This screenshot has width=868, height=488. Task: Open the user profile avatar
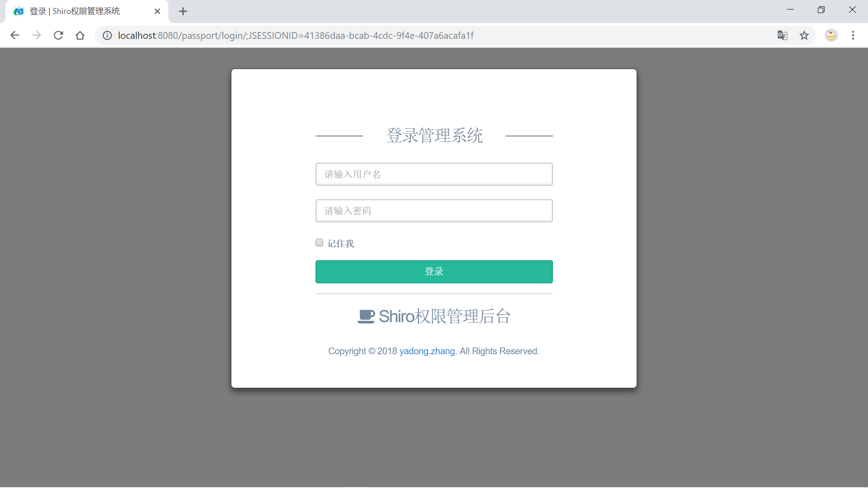click(831, 35)
